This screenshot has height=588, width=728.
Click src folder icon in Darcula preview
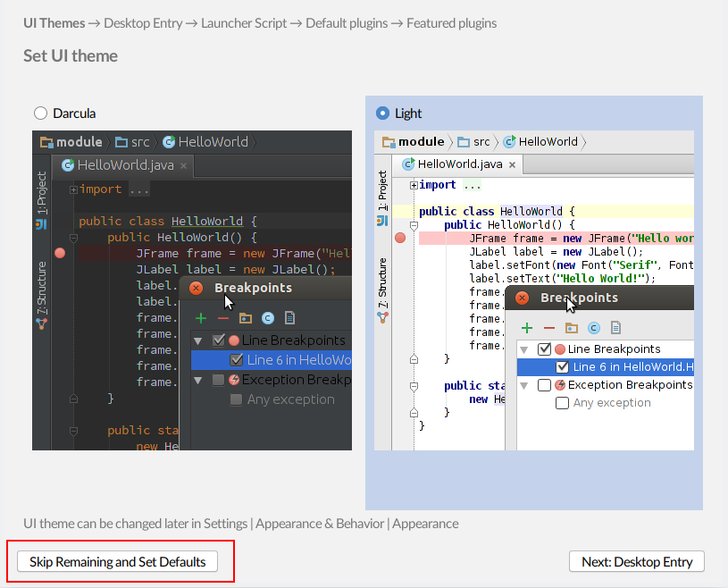121,142
